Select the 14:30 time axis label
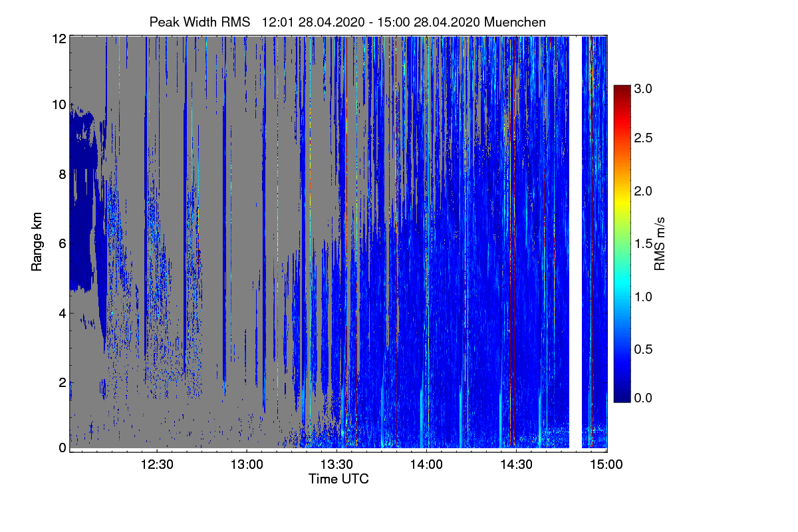 coord(517,465)
